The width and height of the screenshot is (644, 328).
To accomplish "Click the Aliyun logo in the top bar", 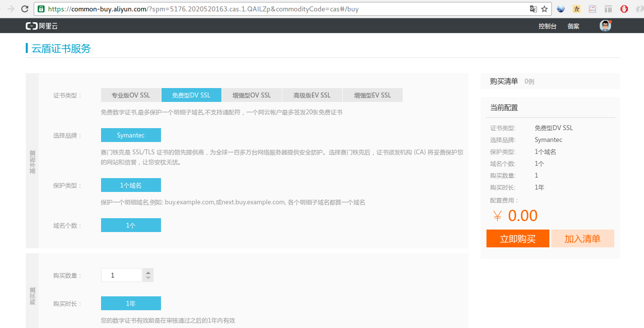I will coord(41,25).
